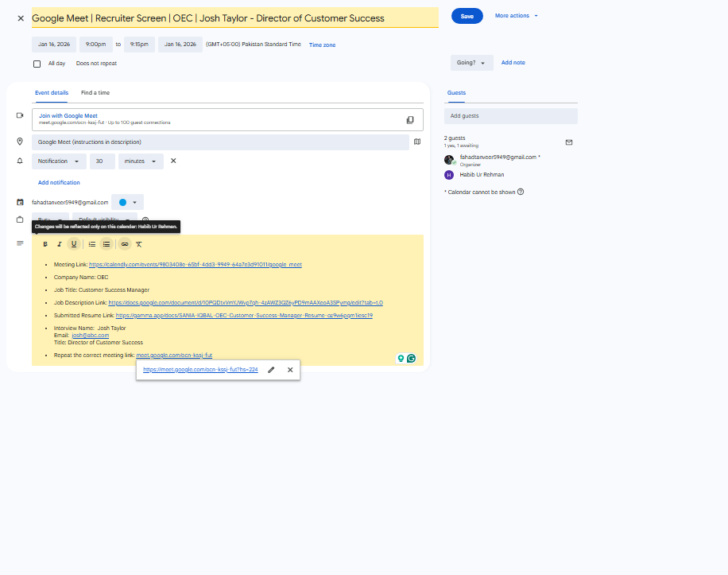This screenshot has width=728, height=575.
Task: Open help for Calendar cannot be shown
Action: pos(521,192)
